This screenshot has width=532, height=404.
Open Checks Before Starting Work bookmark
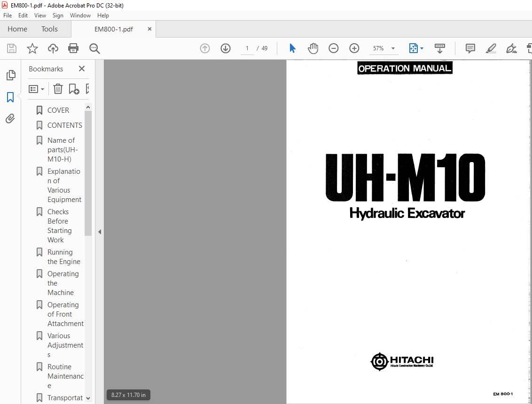click(x=59, y=225)
